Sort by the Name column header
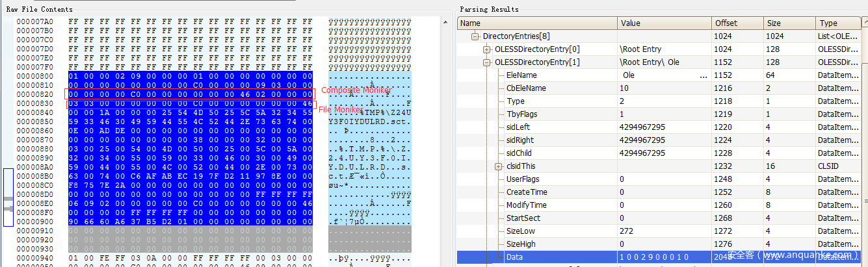The width and height of the screenshot is (868, 267). 537,23
